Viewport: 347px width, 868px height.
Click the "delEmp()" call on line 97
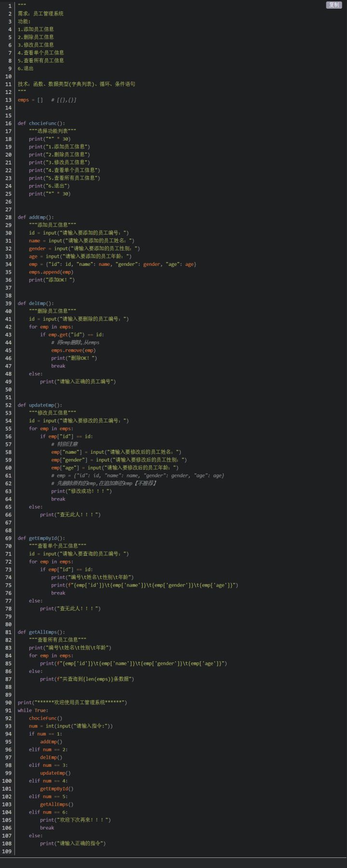click(51, 757)
